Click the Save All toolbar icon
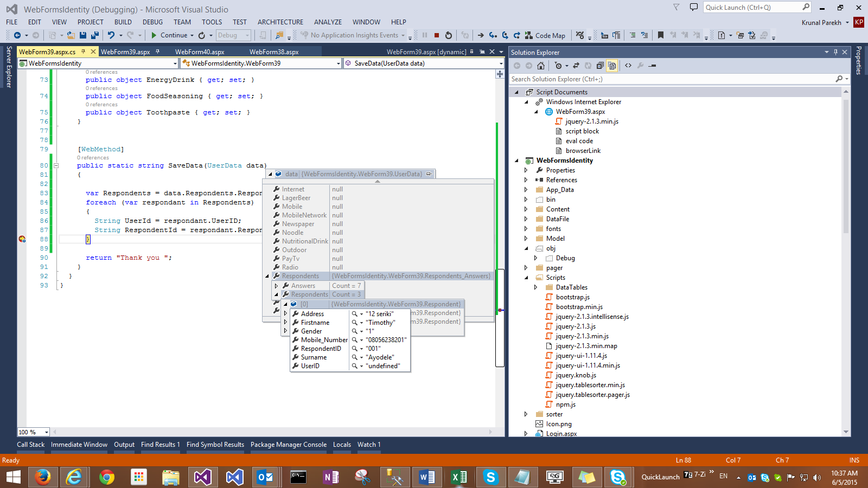Screen dimensions: 868x488 click(94, 35)
